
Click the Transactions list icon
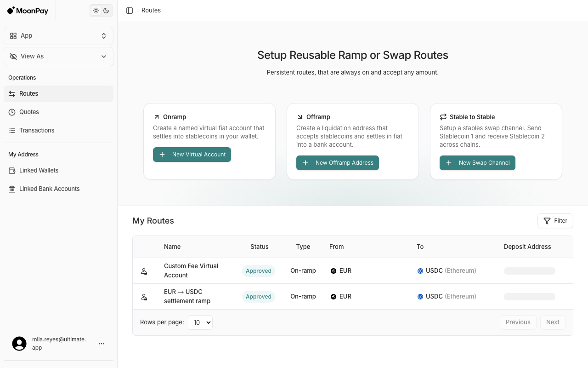12,131
